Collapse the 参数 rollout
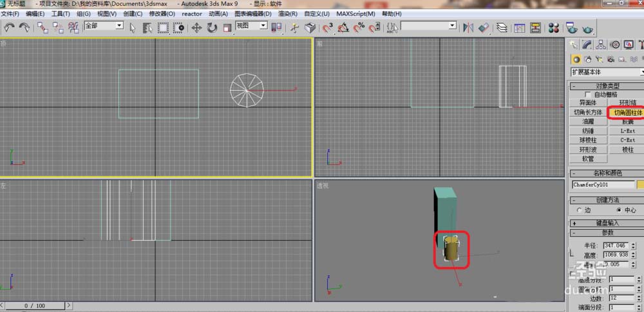This screenshot has height=312, width=644. pos(607,232)
